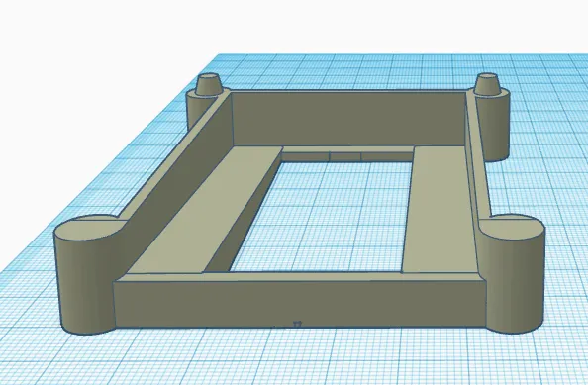Click the tapered peg on back-left post
This screenshot has width=588, height=385.
[209, 84]
